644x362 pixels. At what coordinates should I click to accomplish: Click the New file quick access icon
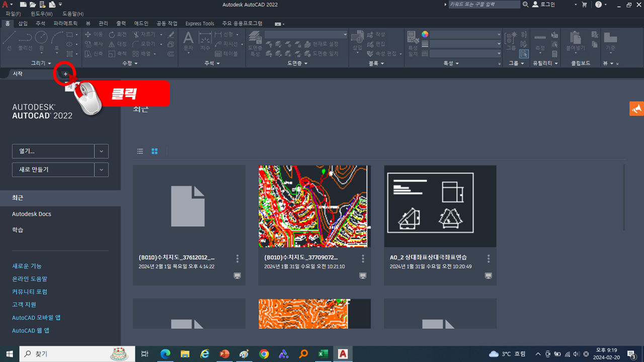point(23,5)
